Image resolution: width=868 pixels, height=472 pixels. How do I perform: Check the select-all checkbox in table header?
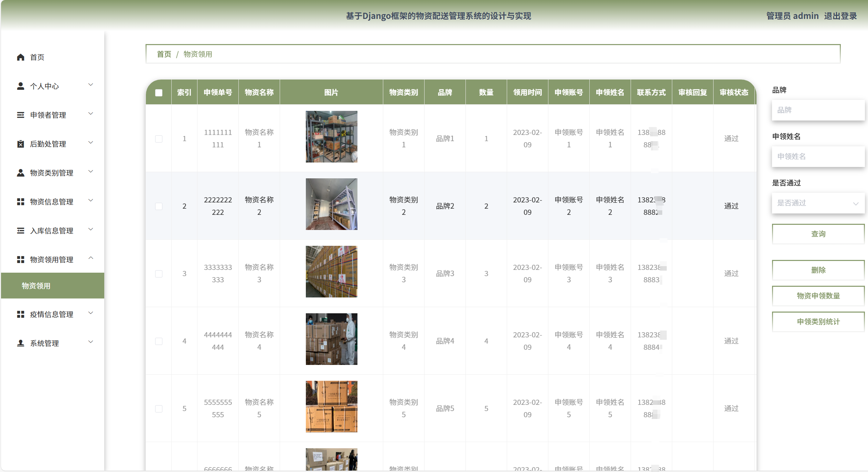coord(159,93)
